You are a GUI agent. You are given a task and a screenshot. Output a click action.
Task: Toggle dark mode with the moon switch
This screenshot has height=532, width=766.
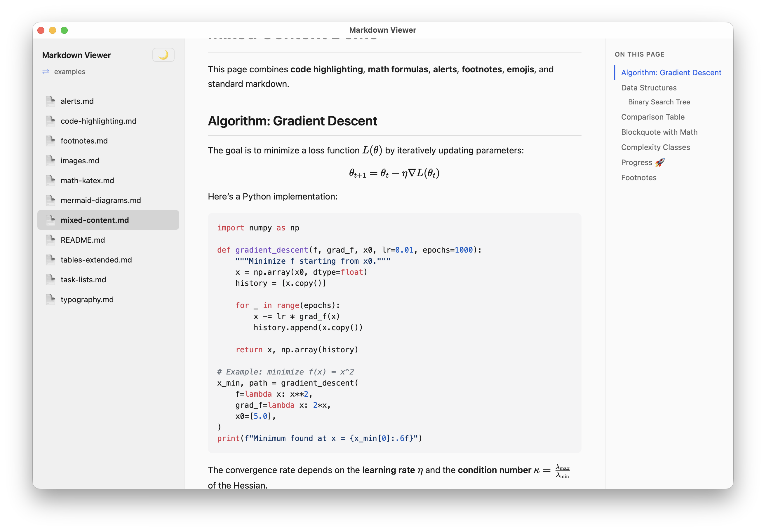click(163, 54)
